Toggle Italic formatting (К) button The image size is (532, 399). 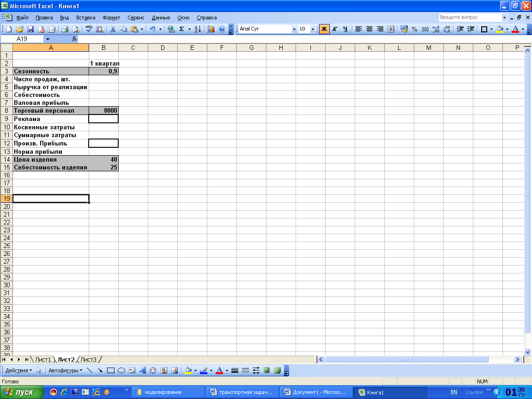click(334, 29)
